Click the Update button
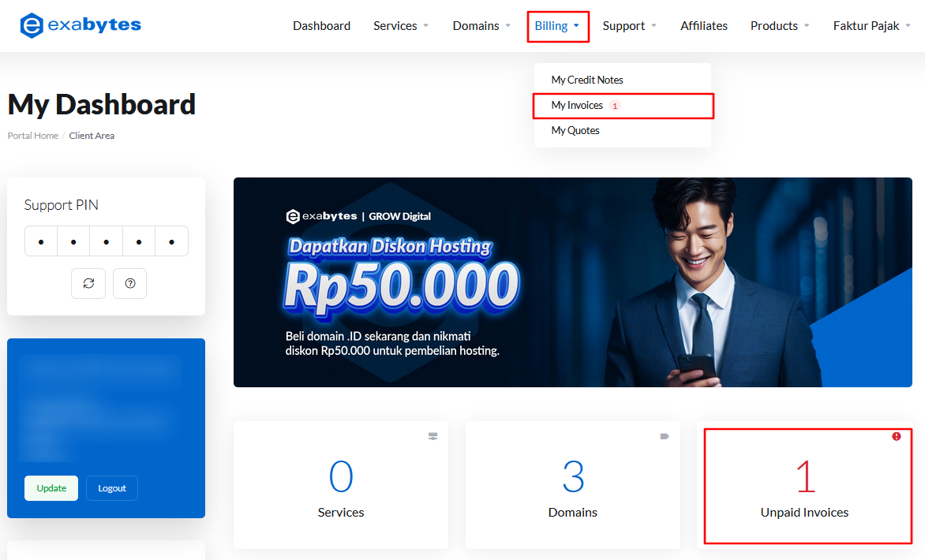 [51, 488]
